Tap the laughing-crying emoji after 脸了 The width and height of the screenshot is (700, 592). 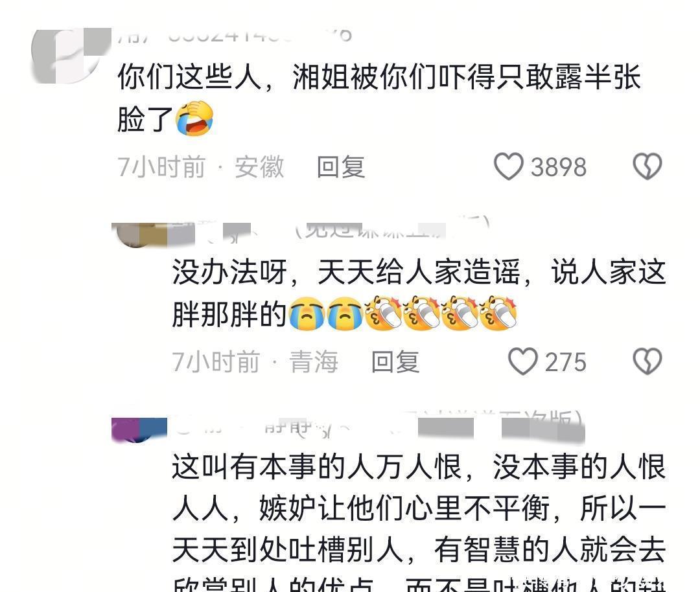[x=194, y=119]
